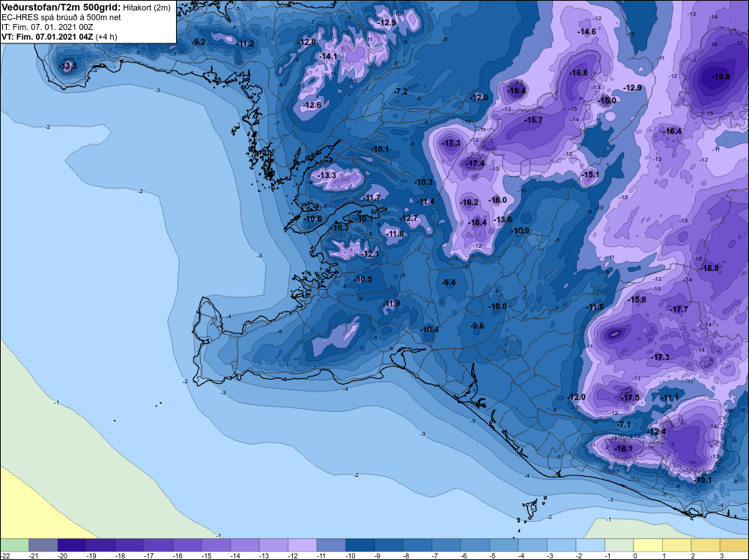Click the -11.7 temperature label
This screenshot has width=749, height=560.
coord(372,198)
